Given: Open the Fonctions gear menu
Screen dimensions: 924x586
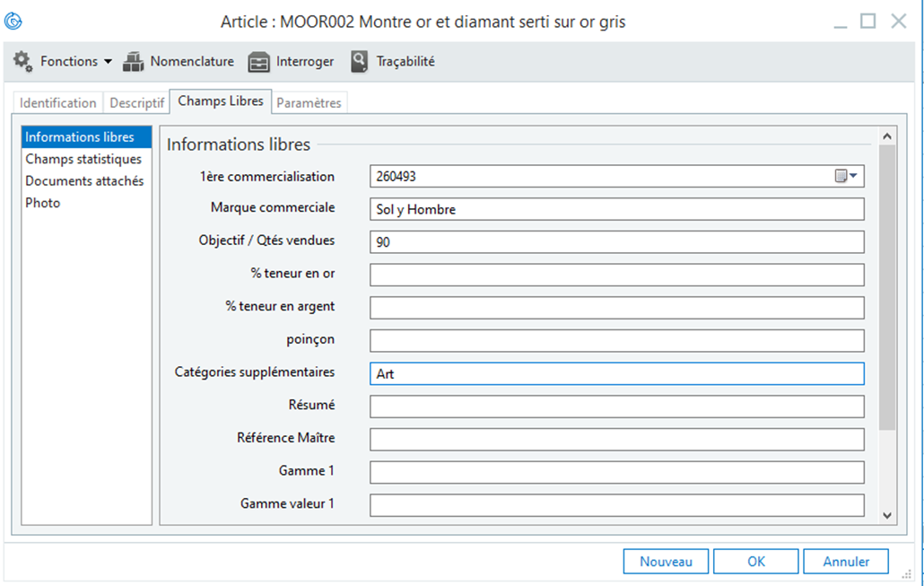Looking at the screenshot, I should pyautogui.click(x=22, y=62).
